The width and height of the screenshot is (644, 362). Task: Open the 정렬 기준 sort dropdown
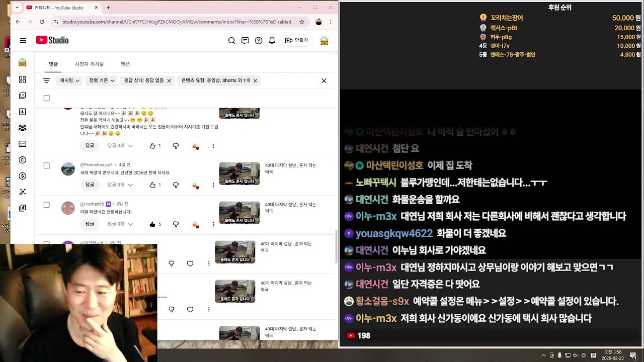(102, 80)
